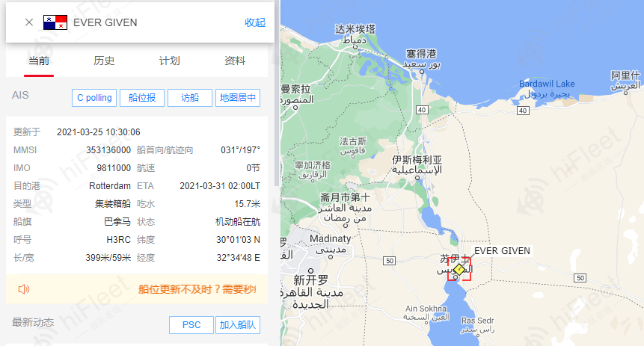
Task: Click the 最新动态 section heading
Action: pyautogui.click(x=33, y=322)
